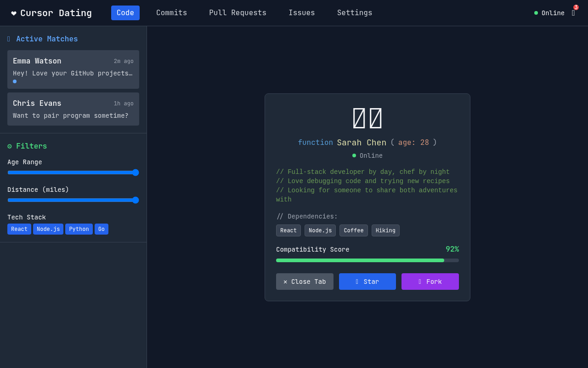Click the Filters heading
This screenshot has width=588, height=368.
31,146
